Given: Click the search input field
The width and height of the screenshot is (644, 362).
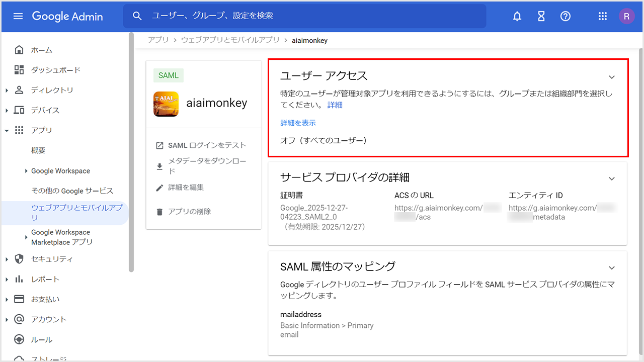Looking at the screenshot, I should point(312,16).
